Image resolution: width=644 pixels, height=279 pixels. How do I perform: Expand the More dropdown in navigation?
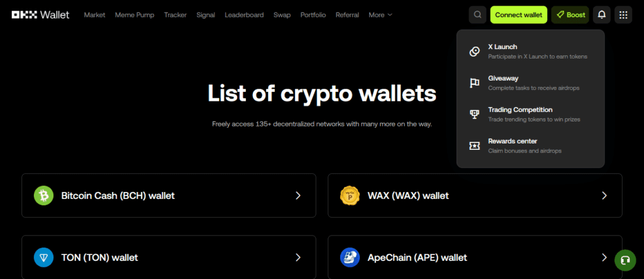380,14
